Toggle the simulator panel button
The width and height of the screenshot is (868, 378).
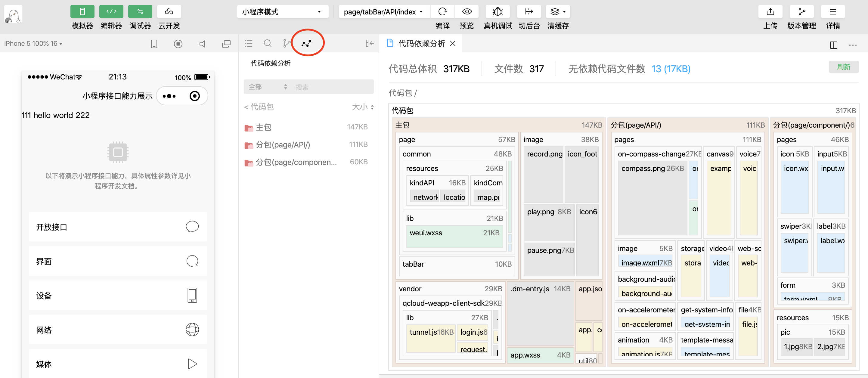(x=82, y=12)
